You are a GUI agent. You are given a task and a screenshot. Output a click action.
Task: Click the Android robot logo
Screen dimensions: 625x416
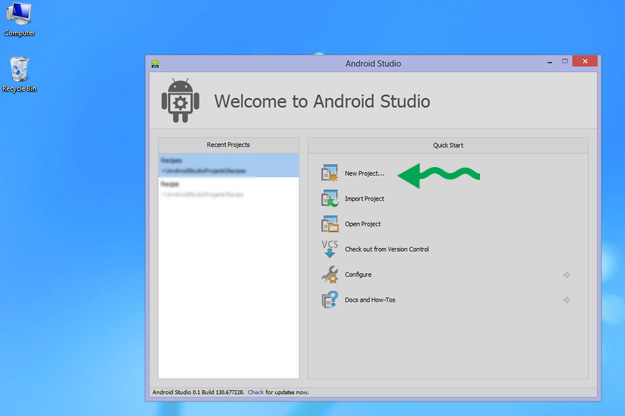tap(180, 100)
